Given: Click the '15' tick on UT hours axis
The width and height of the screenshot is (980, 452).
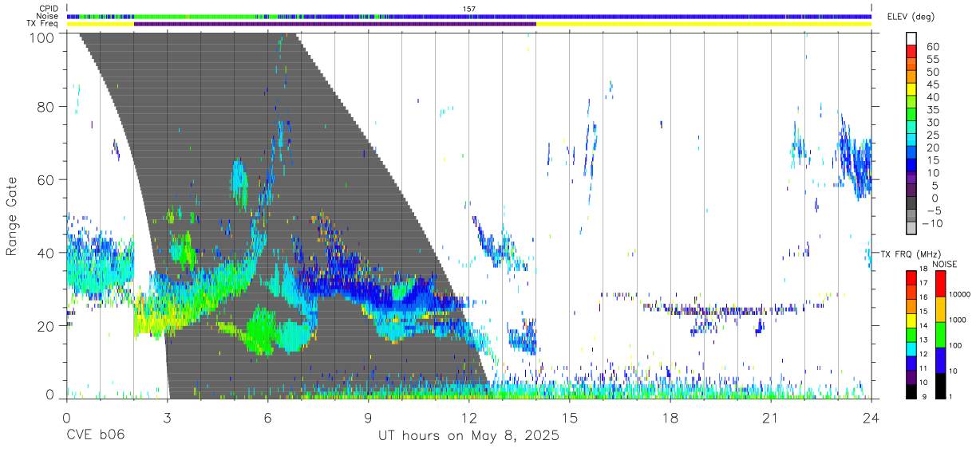Looking at the screenshot, I should click(x=570, y=417).
